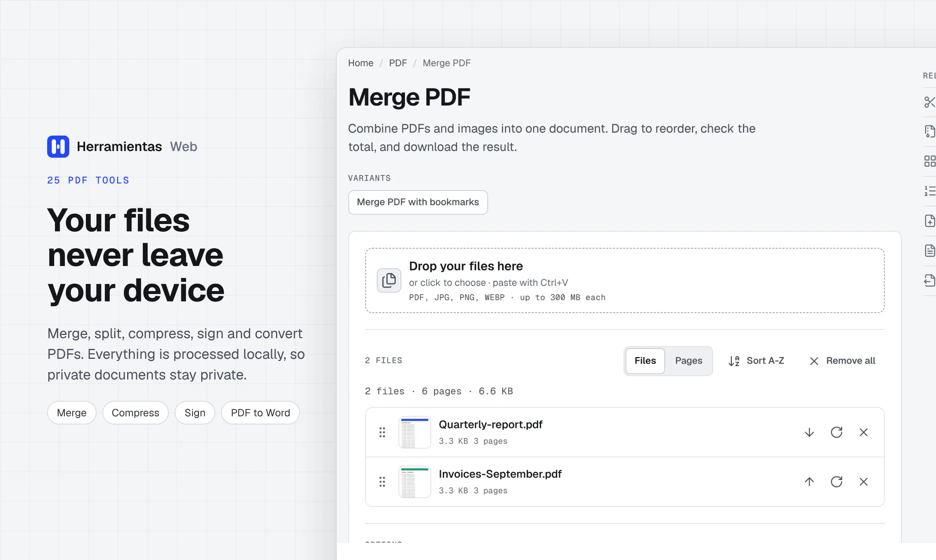Rotate Invoices-September.pdf
The height and width of the screenshot is (560, 936).
(x=837, y=482)
